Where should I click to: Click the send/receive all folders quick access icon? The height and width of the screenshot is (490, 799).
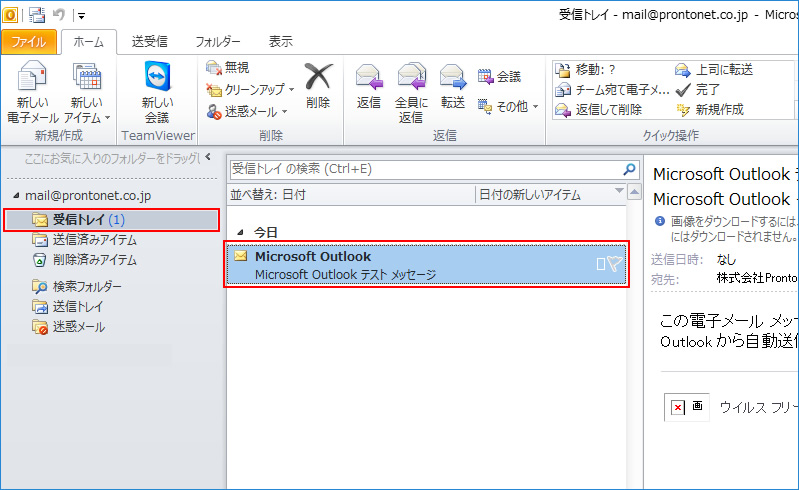(x=37, y=15)
